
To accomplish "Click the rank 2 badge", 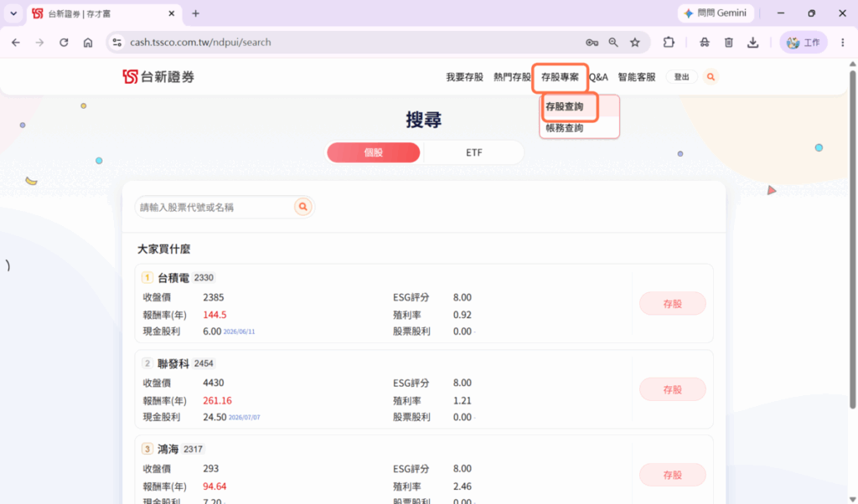I will (147, 363).
